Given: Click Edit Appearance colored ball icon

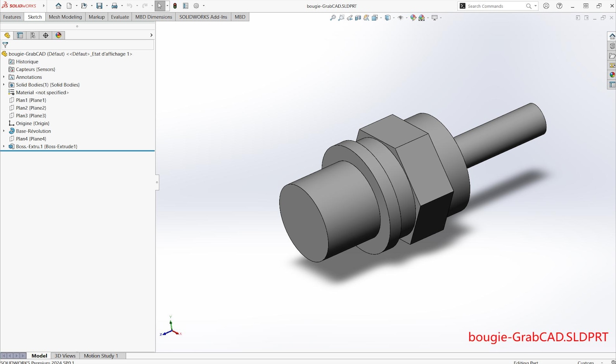Looking at the screenshot, I should (413, 18).
